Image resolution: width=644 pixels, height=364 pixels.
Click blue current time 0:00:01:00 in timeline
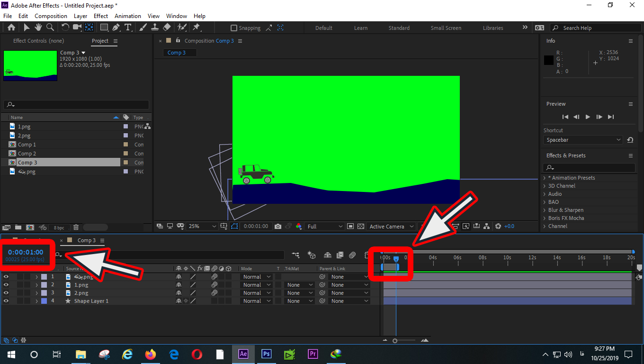(x=26, y=252)
